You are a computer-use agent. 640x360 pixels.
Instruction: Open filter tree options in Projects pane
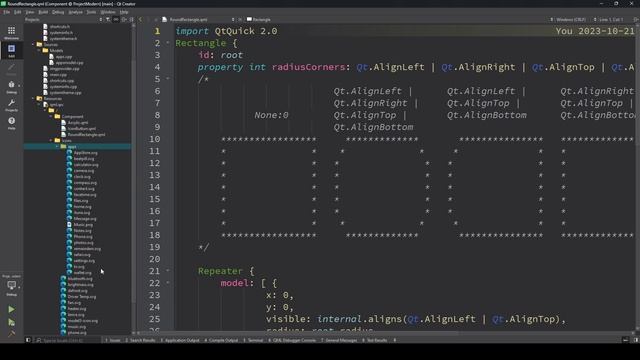(108, 19)
